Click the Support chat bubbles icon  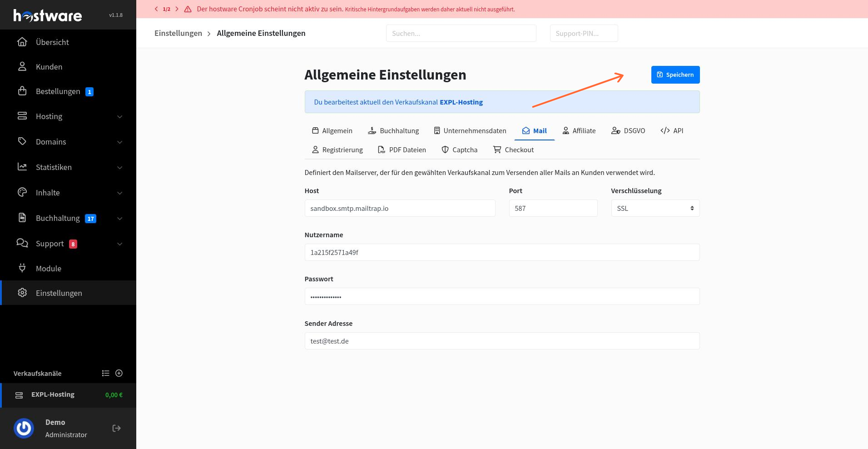click(x=22, y=243)
